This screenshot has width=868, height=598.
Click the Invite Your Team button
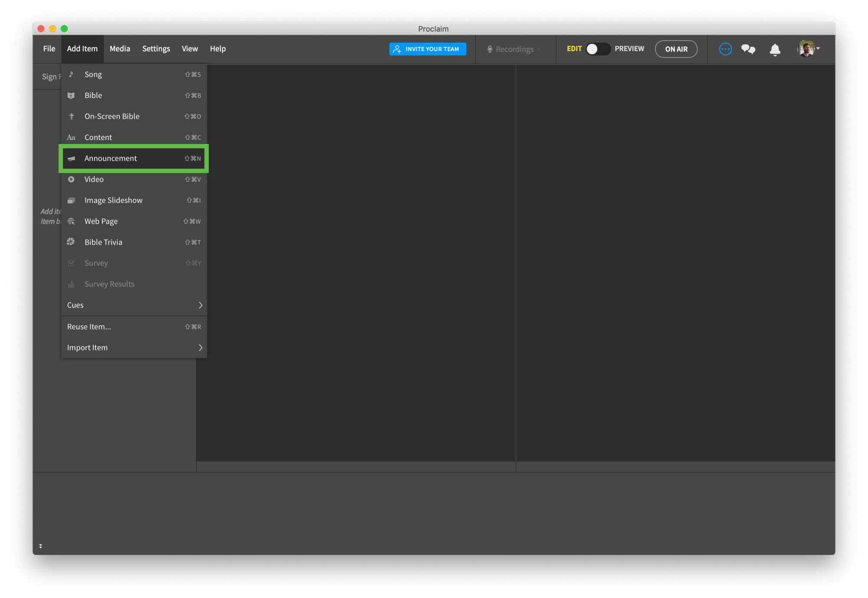(427, 49)
